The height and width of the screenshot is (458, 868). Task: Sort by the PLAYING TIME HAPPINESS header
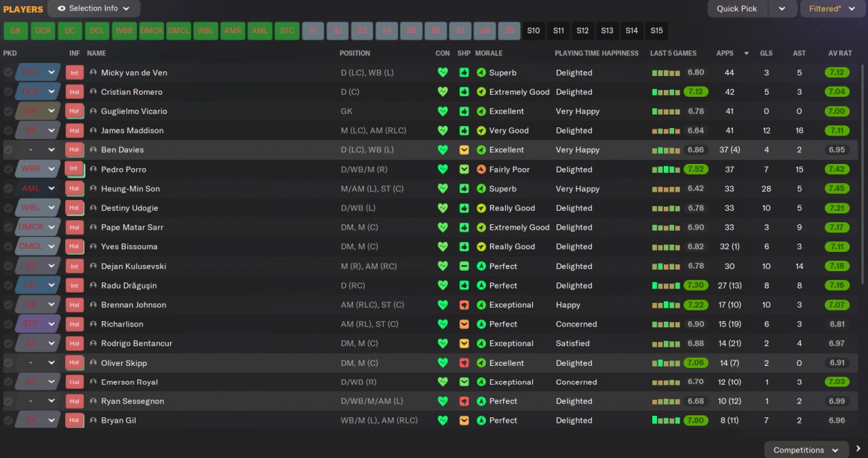[597, 53]
